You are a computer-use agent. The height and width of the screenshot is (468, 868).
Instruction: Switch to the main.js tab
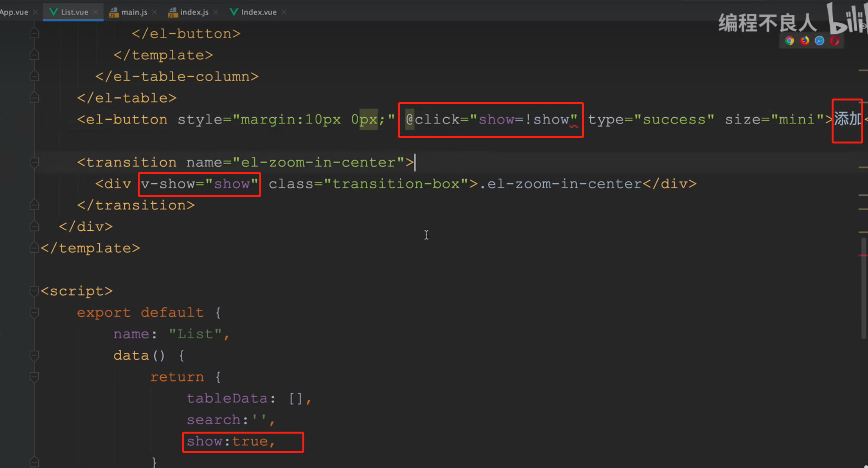(134, 12)
